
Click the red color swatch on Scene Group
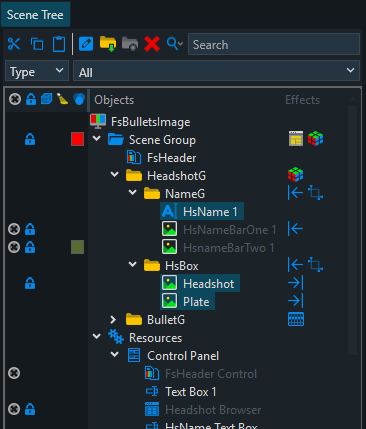[x=77, y=139]
